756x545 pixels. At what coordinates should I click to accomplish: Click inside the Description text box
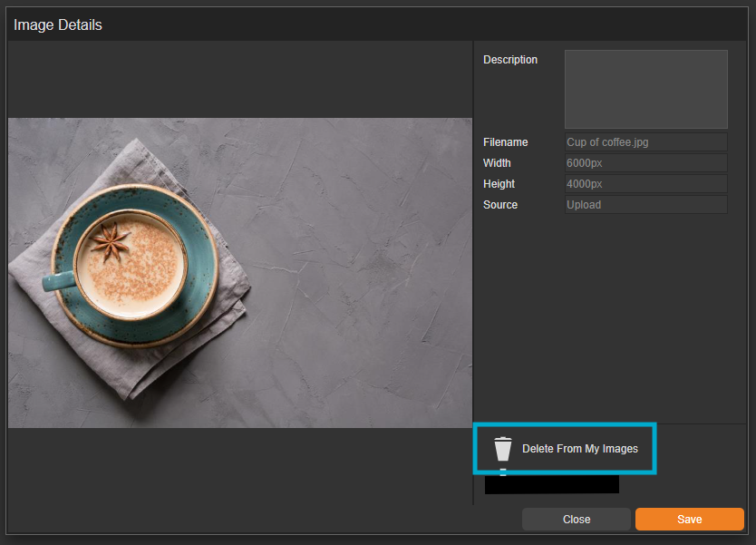(645, 89)
